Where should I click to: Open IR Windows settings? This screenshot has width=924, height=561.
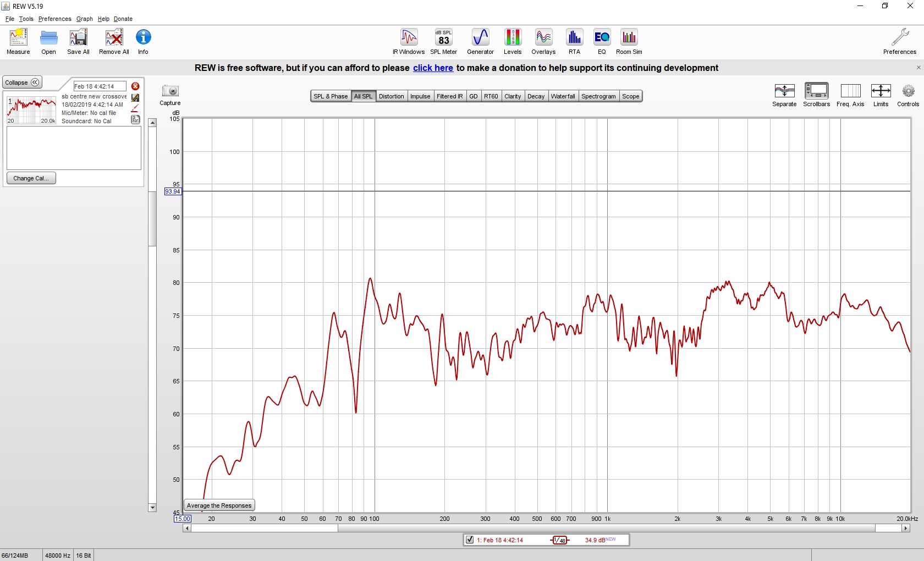[x=409, y=42]
